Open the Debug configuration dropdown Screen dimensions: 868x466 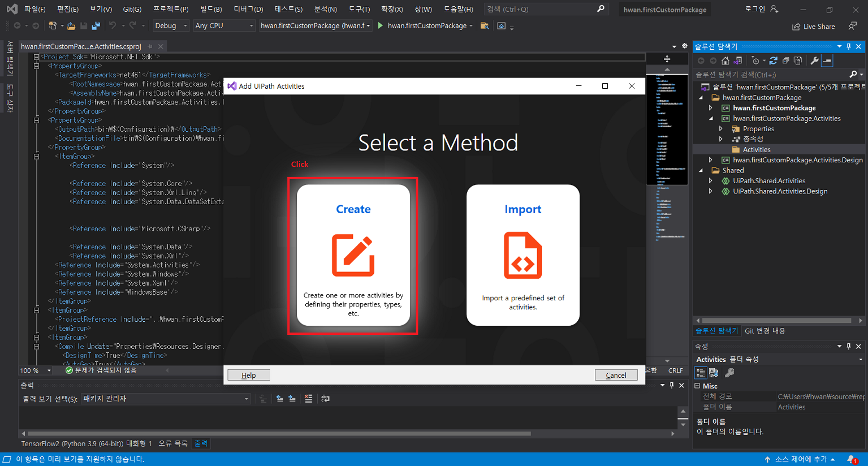(x=171, y=25)
